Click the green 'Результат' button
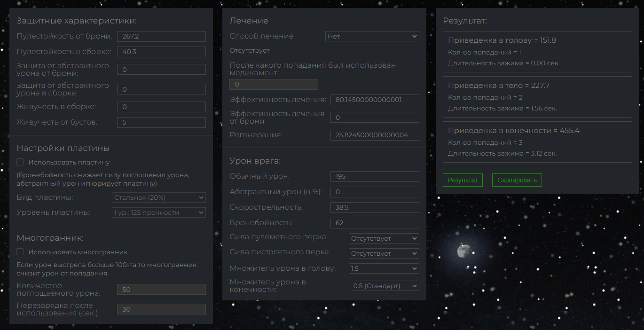This screenshot has width=644, height=330. pyautogui.click(x=463, y=180)
